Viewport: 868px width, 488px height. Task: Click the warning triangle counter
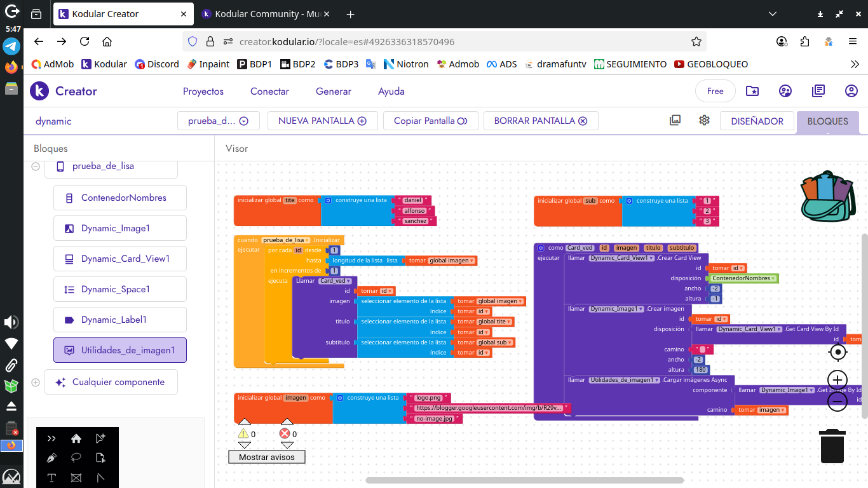(243, 434)
